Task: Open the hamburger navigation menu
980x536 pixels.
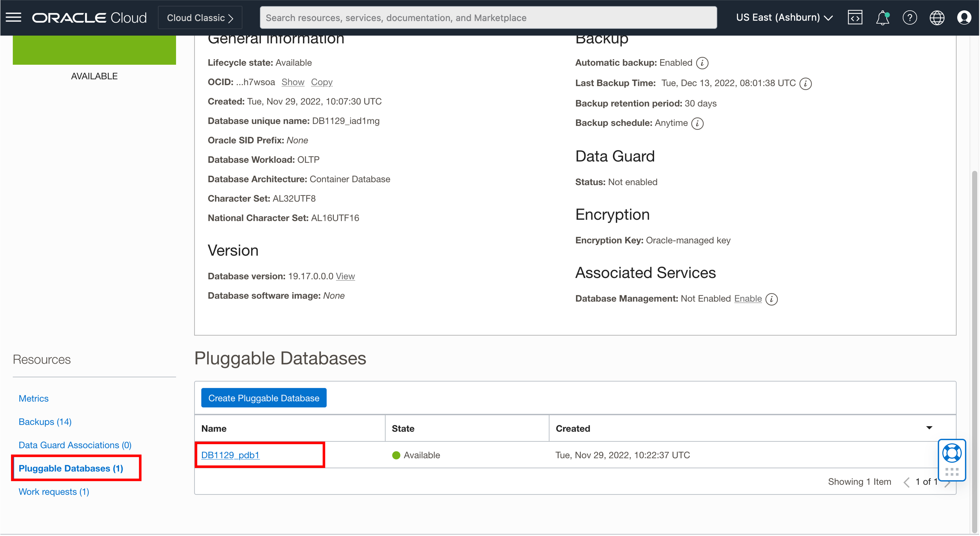Action: click(14, 17)
